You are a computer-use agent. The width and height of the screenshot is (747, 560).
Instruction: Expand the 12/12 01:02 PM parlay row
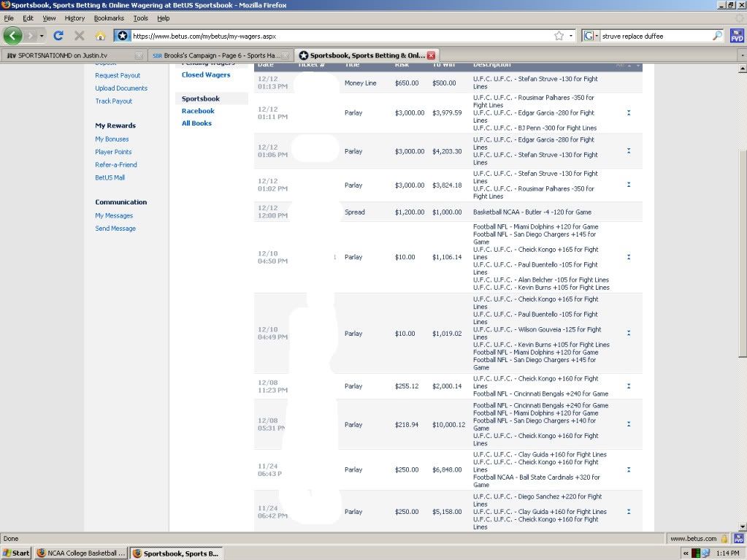(629, 185)
